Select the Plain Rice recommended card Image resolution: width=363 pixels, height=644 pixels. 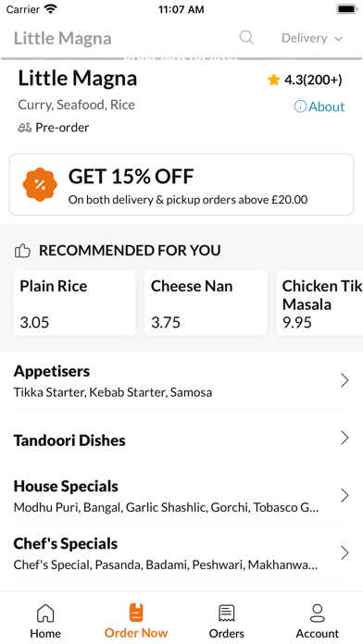coord(75,303)
